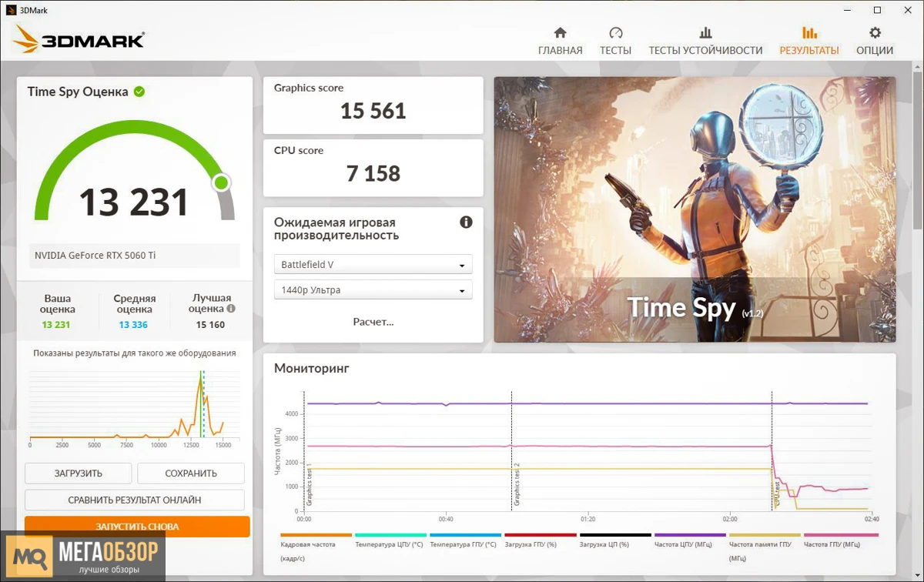Click the best score value 15 160
The height and width of the screenshot is (582, 924).
210,325
